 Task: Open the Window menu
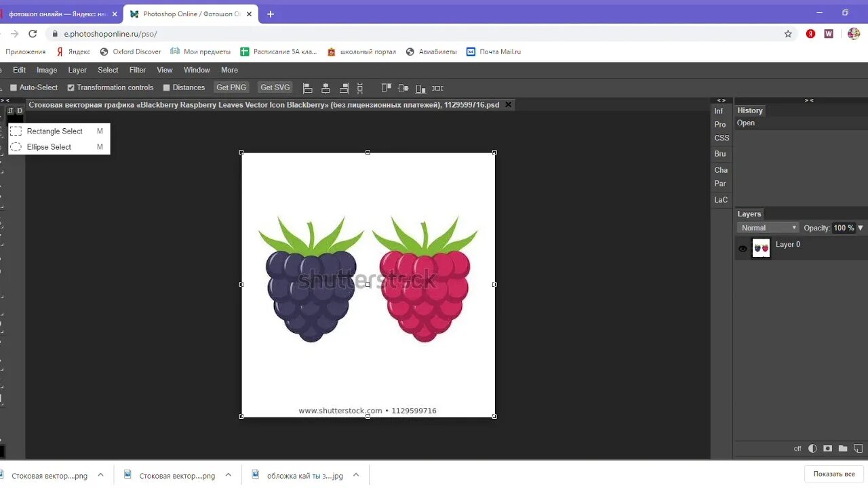click(197, 70)
